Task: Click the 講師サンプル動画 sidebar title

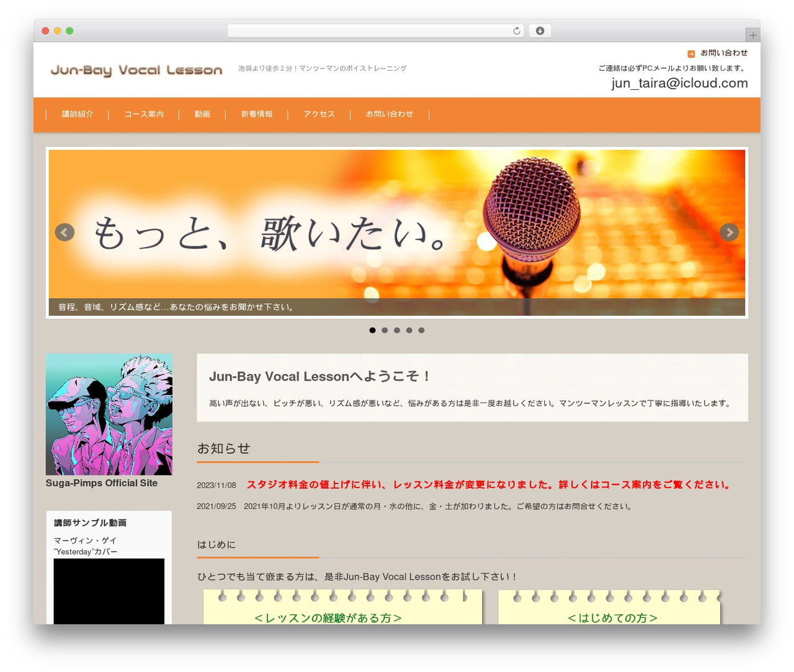Action: 91,523
